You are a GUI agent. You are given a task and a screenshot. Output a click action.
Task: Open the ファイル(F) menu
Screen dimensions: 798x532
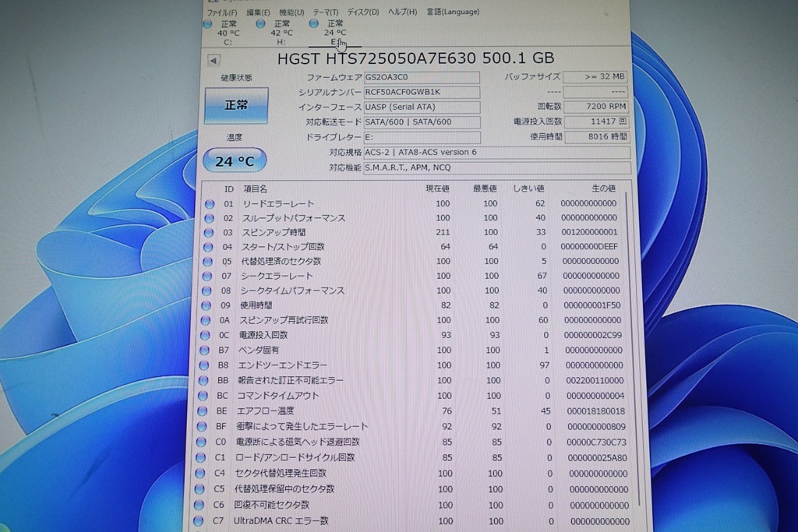(x=222, y=12)
